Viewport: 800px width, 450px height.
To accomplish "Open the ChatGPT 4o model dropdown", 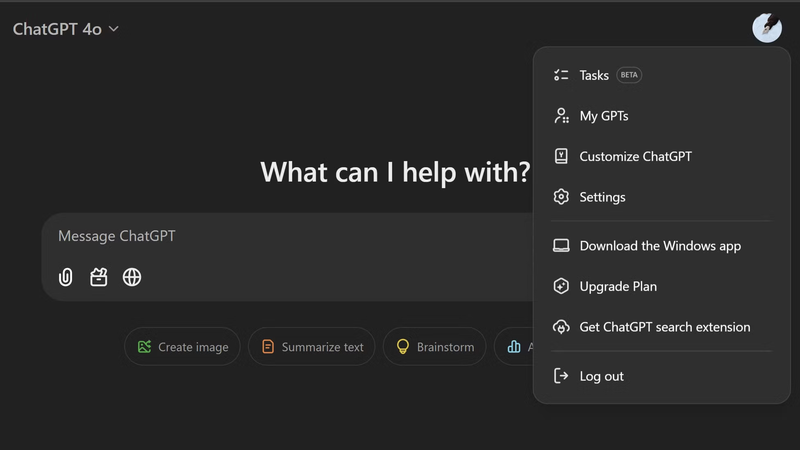I will click(66, 29).
